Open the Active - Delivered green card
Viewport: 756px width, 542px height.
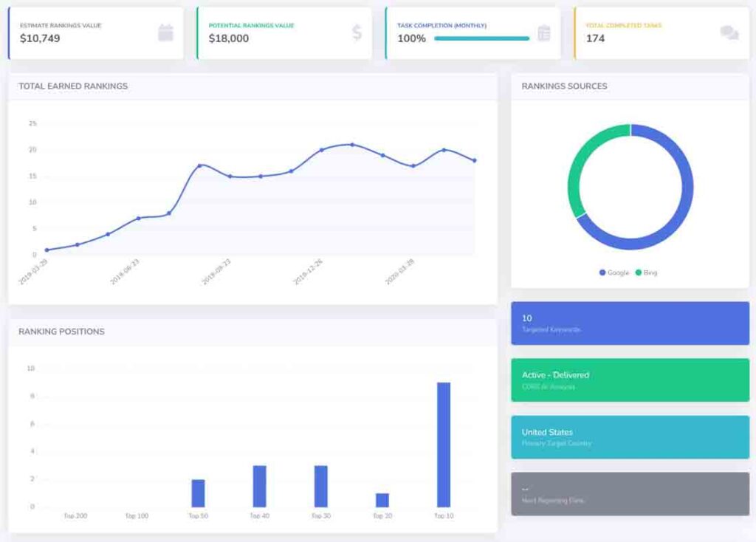(x=630, y=380)
